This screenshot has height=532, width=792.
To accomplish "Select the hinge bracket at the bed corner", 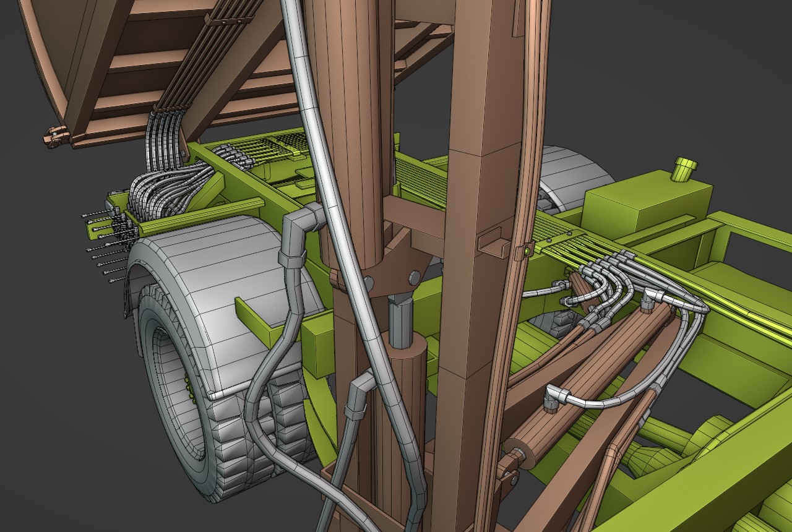I will click(56, 136).
